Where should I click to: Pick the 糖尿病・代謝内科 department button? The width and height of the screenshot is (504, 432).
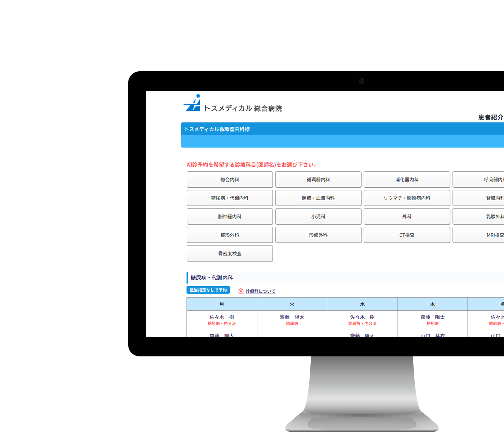coord(230,198)
